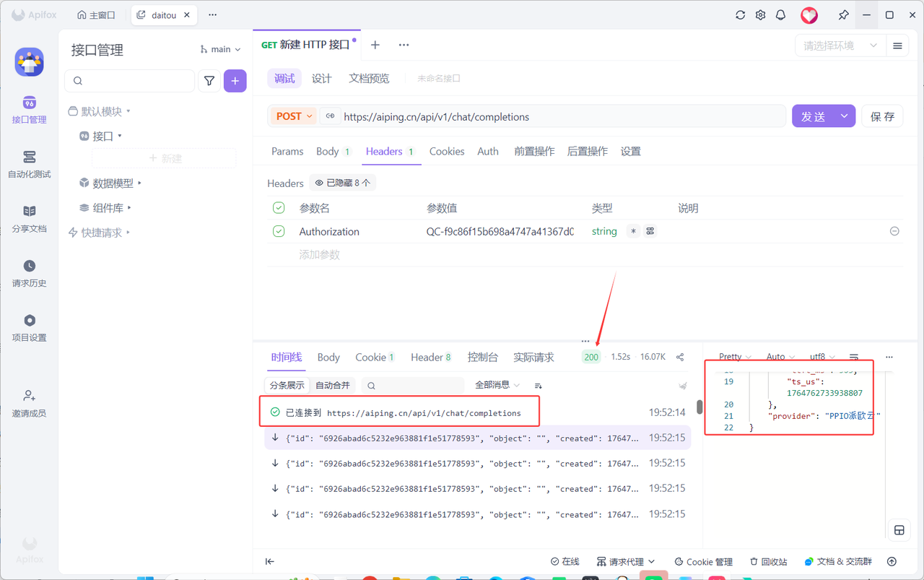Open the 请选择环境 environment dropdown
Image resolution: width=924 pixels, height=580 pixels.
[x=840, y=46]
